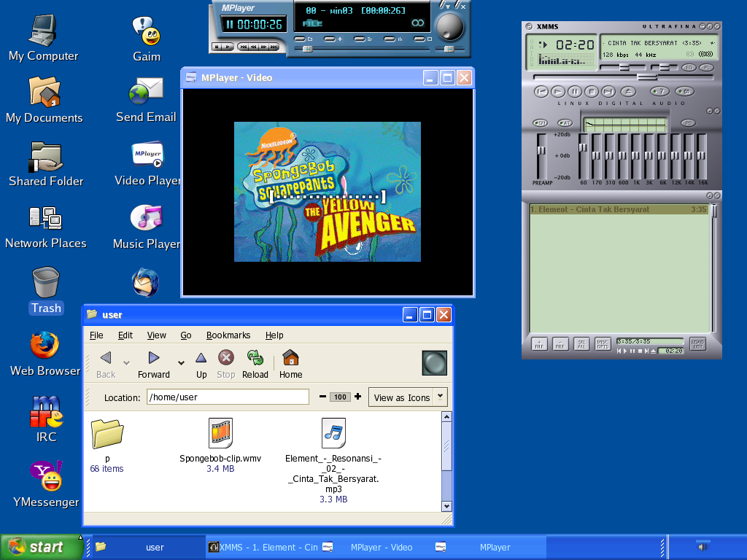Launch the Video Player desktop icon
747x560 pixels.
[x=147, y=163]
